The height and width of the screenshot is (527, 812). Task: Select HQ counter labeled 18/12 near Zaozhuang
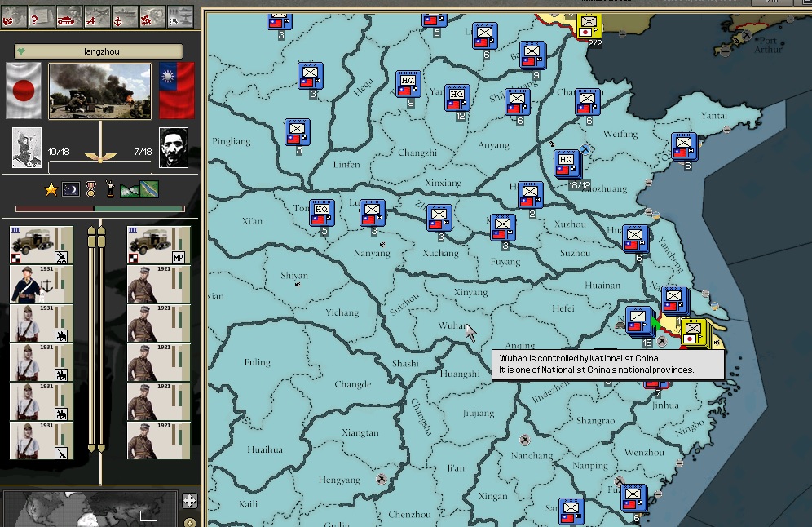tap(566, 163)
